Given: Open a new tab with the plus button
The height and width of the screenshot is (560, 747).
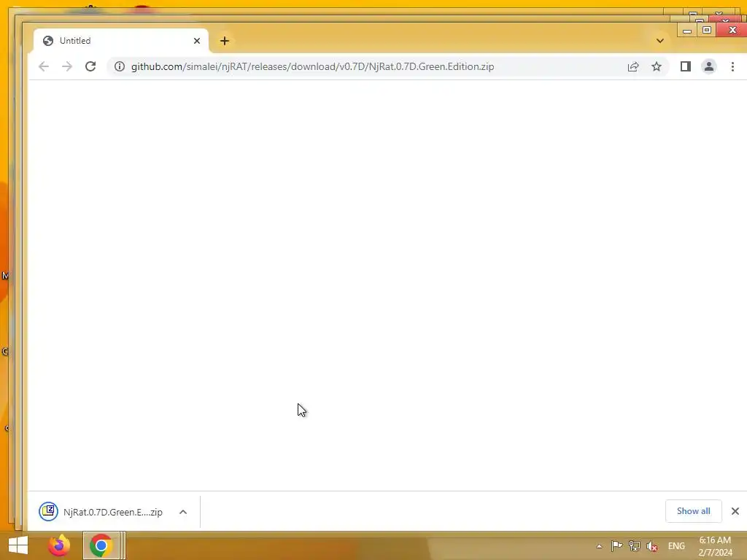Looking at the screenshot, I should pos(225,41).
